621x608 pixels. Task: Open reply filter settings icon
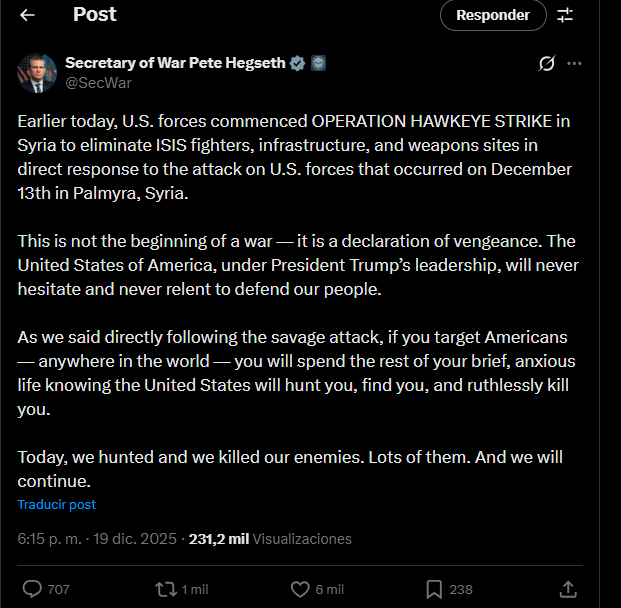(x=565, y=15)
